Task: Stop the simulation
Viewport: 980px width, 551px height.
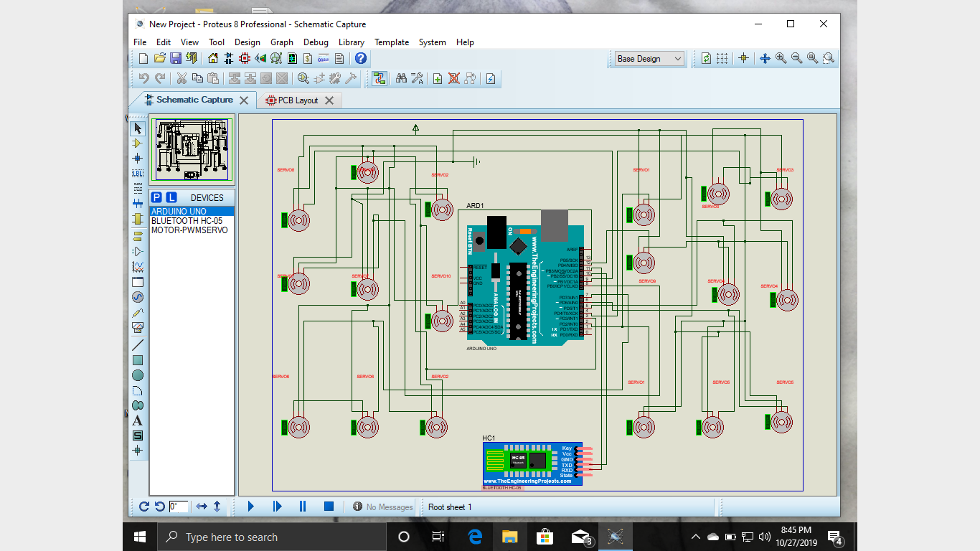Action: point(329,507)
